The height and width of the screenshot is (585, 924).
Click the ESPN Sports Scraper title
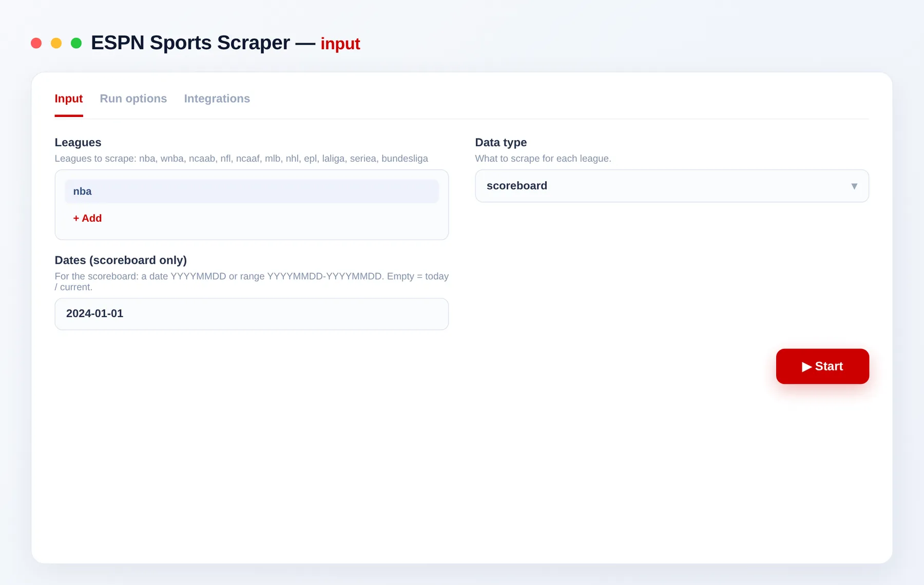pyautogui.click(x=190, y=43)
